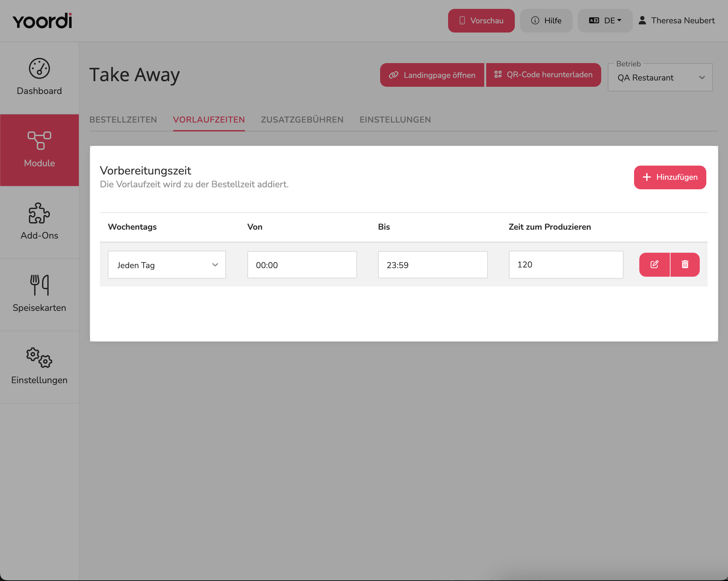Click the Landingpage öffnen button
728x581 pixels.
click(432, 75)
